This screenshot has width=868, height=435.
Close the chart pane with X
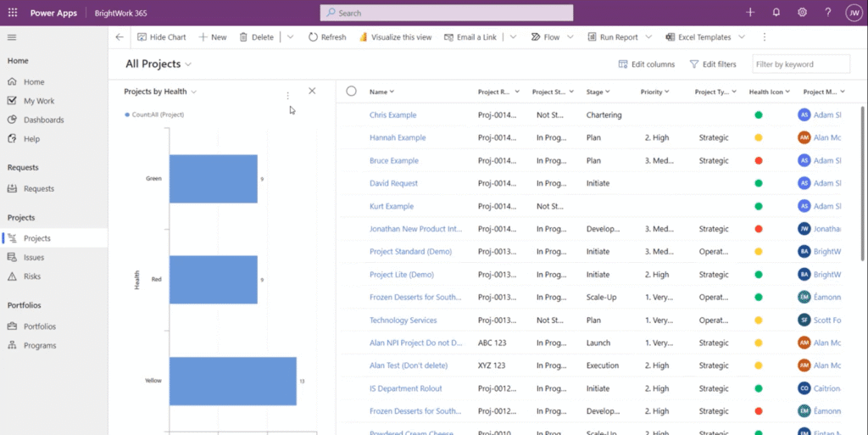click(312, 91)
